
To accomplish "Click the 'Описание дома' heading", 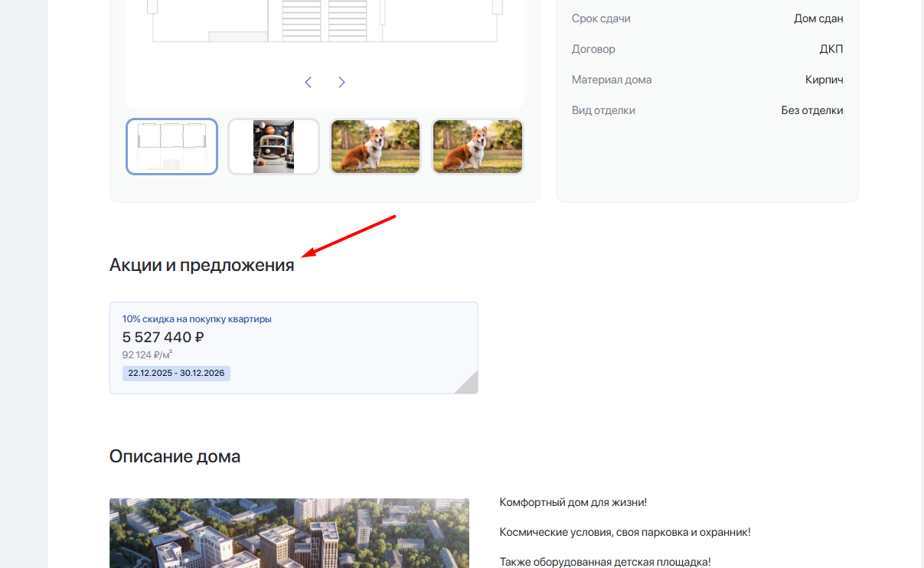I will tap(175, 456).
